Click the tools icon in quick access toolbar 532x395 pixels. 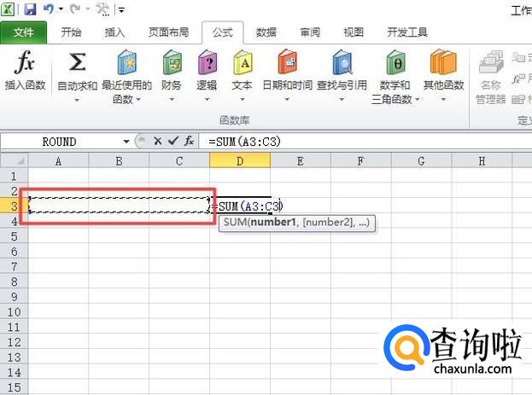pyautogui.click(x=102, y=9)
